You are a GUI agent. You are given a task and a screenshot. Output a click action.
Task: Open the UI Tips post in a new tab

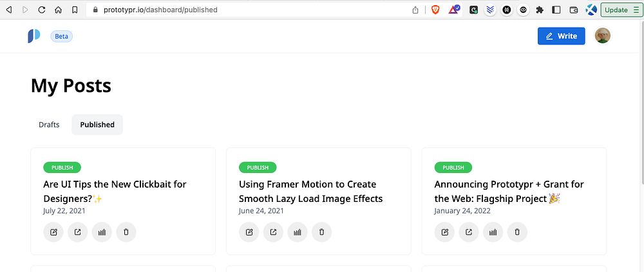(77, 232)
